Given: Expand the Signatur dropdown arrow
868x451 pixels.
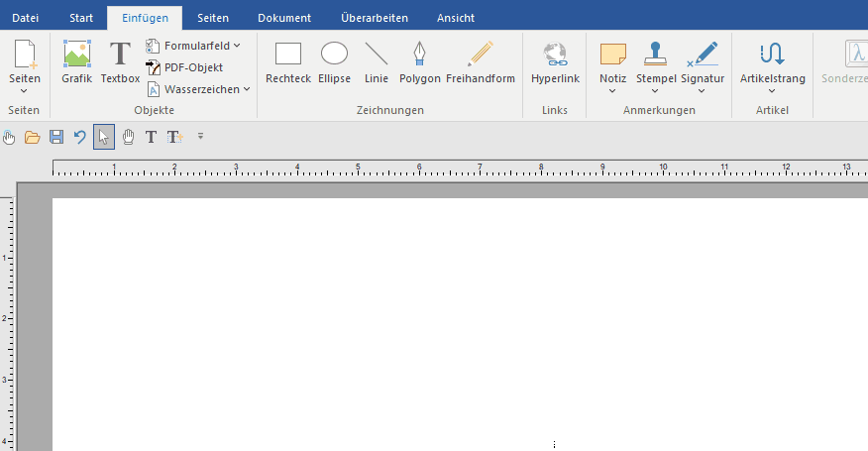Looking at the screenshot, I should point(702,91).
